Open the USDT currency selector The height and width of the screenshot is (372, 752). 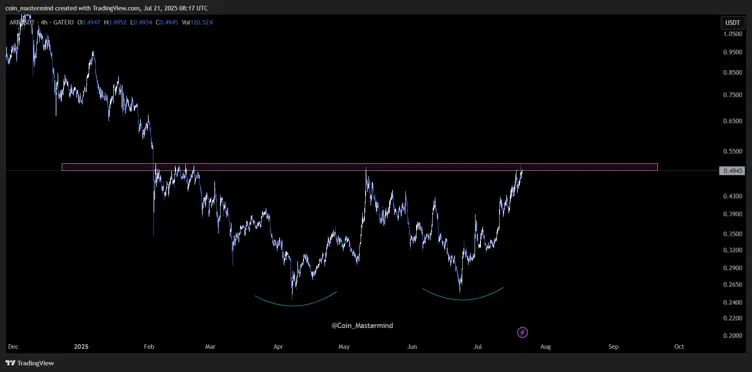coord(733,22)
